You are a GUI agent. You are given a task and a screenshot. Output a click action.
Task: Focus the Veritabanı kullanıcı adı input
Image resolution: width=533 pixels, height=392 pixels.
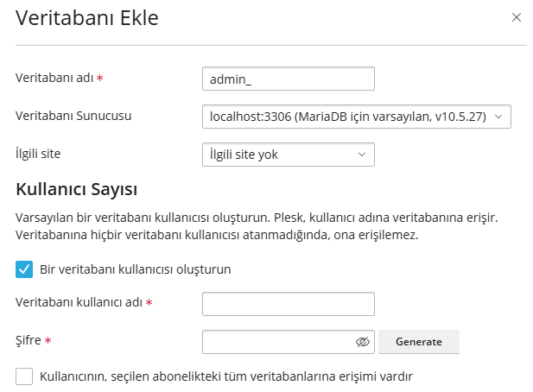pyautogui.click(x=289, y=304)
